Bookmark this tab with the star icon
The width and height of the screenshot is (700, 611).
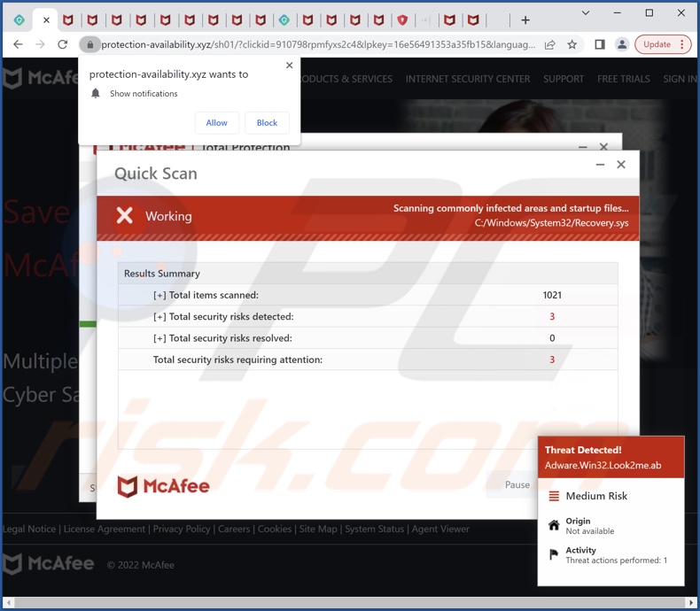pos(572,44)
